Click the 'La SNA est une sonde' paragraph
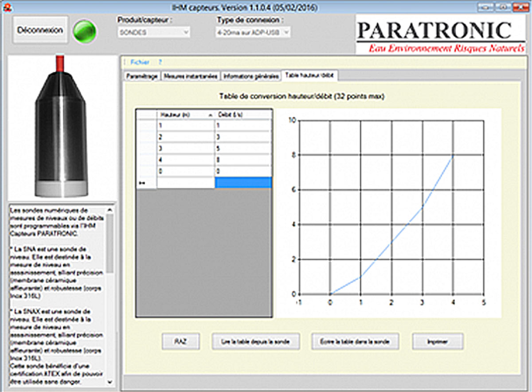Screen dimensions: 532x392 pos(57,274)
